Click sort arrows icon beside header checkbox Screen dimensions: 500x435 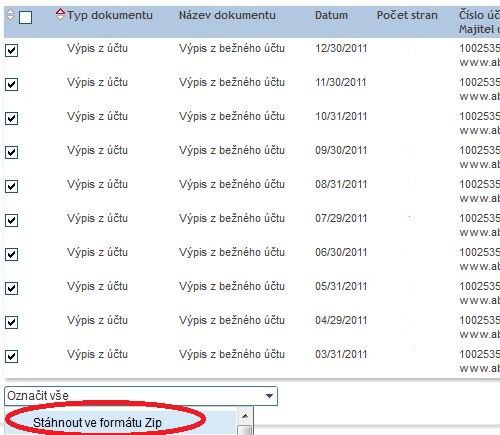11,15
